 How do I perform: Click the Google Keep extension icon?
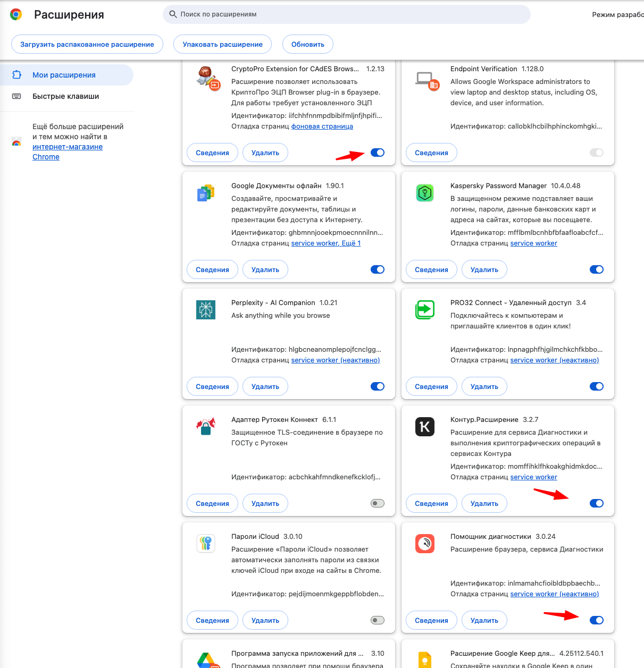tap(425, 659)
